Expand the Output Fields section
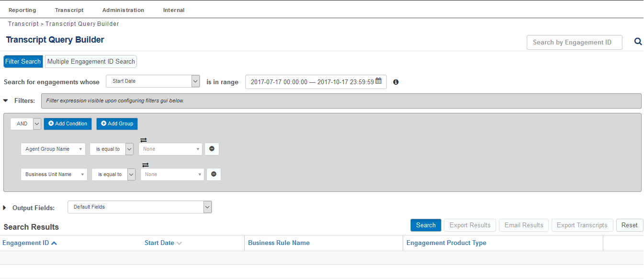 pos(5,208)
